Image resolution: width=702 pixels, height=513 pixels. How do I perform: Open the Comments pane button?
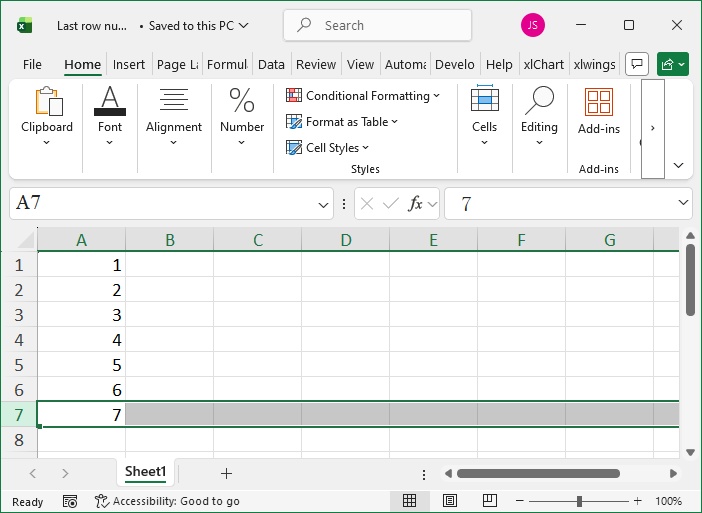click(637, 64)
